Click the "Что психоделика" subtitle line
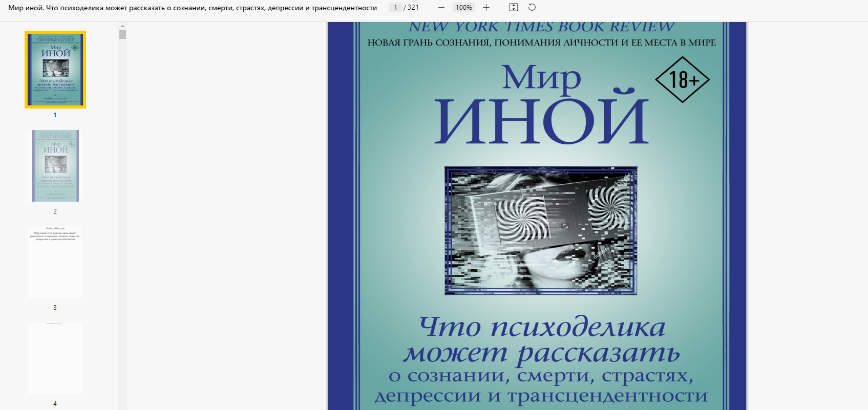Screen dimensions: 868x410 tap(542, 328)
